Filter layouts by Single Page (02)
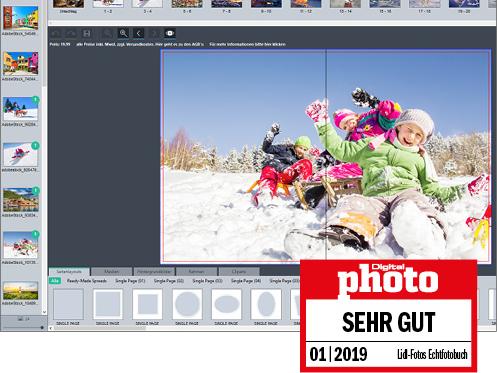Screen dimensions: 497x373 pos(169,281)
